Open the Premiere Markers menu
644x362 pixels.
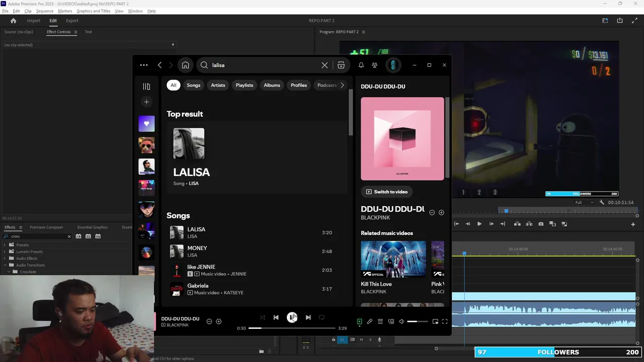pyautogui.click(x=65, y=11)
